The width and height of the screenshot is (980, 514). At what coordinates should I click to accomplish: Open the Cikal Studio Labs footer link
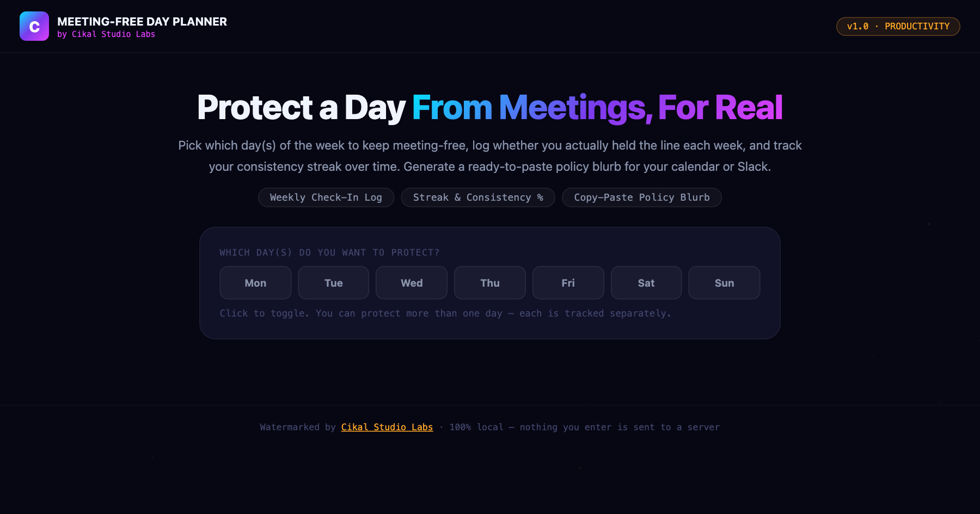tap(387, 428)
